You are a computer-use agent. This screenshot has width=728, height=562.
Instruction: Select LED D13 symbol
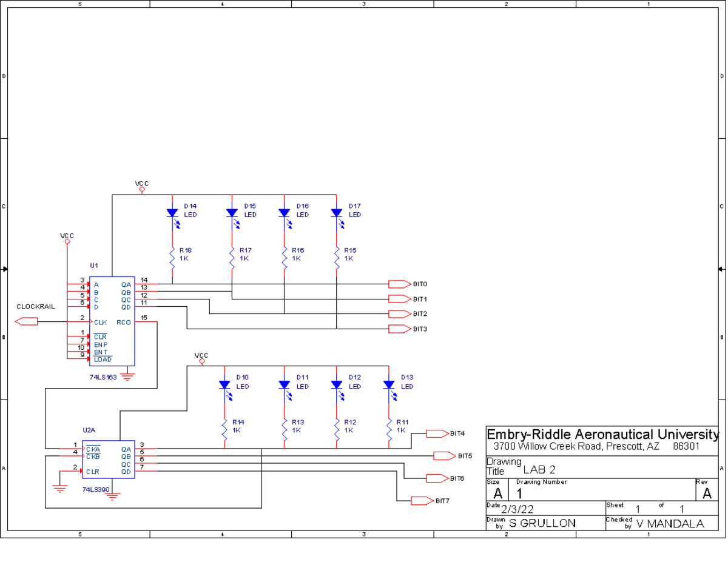coord(389,383)
